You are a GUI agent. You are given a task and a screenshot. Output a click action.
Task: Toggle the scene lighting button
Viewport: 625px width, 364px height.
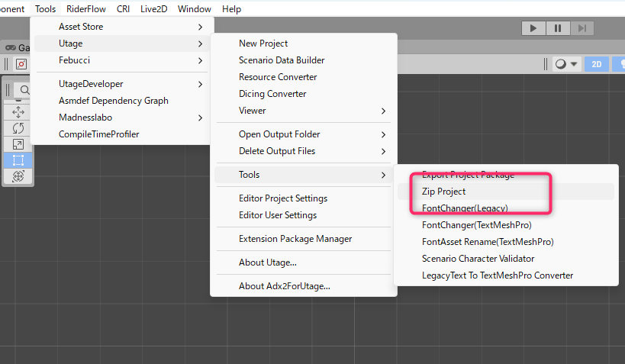[x=618, y=64]
